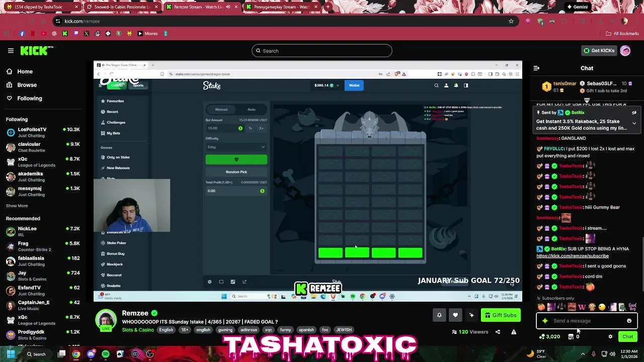The image size is (644, 362).
Task: Click the Slots & Casino category link
Action: tap(138, 330)
